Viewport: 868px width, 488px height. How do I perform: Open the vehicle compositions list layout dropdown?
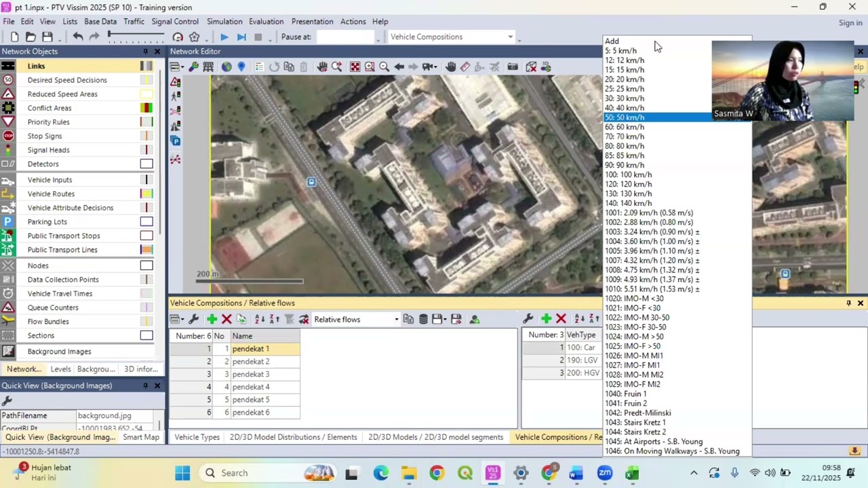click(x=176, y=319)
